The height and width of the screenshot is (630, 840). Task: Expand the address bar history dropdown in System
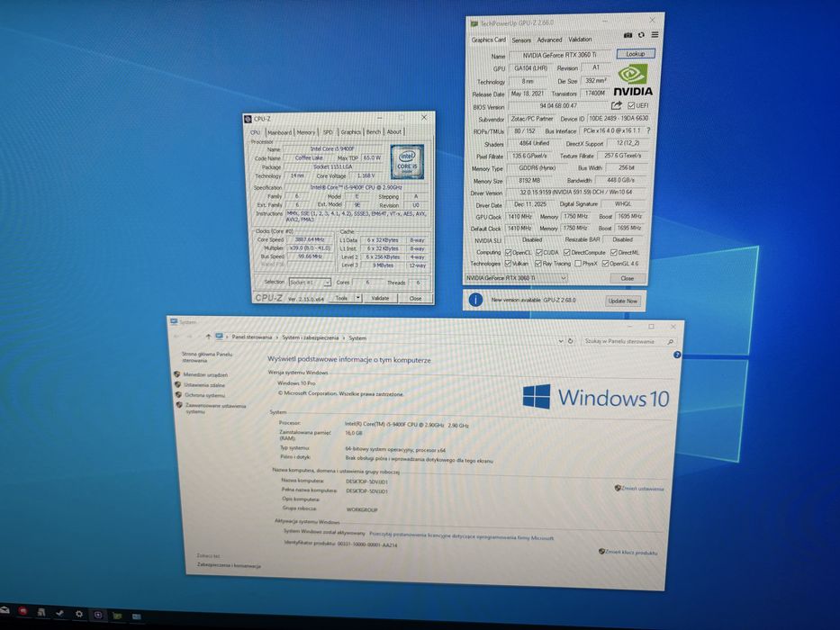click(561, 341)
